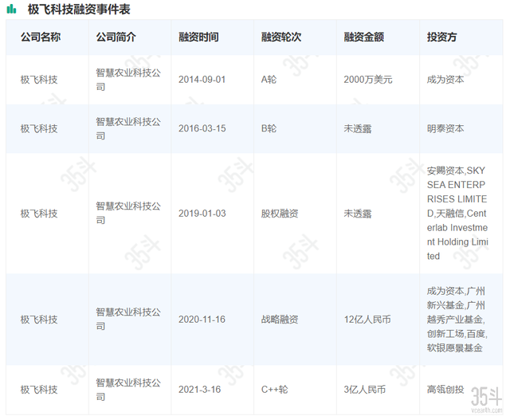Open the 明泰资本 investor entry
Viewport: 510px width, 420px height.
coord(445,128)
